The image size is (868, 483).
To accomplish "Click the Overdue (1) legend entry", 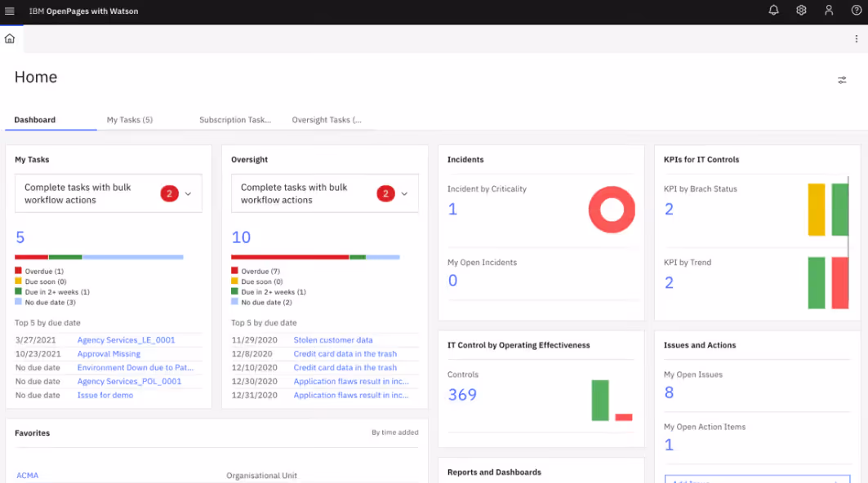I will click(x=39, y=271).
